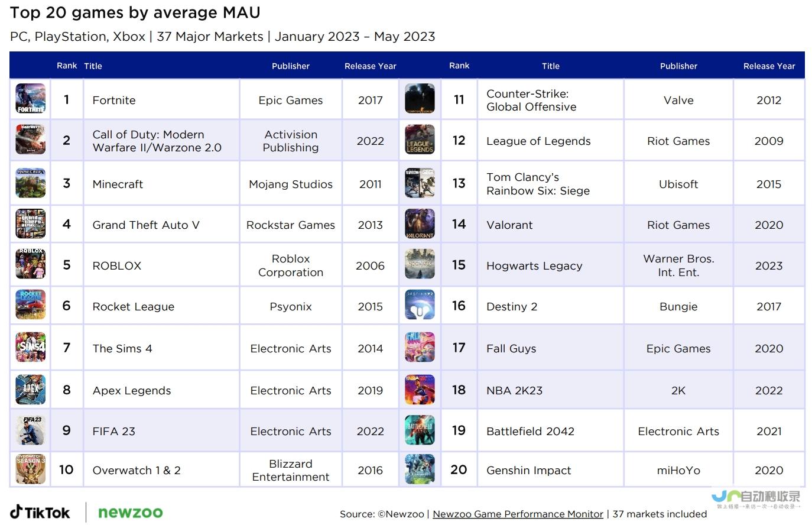Image resolution: width=812 pixels, height=525 pixels.
Task: Click the Destiny 2 cover thumbnail
Action: click(420, 305)
